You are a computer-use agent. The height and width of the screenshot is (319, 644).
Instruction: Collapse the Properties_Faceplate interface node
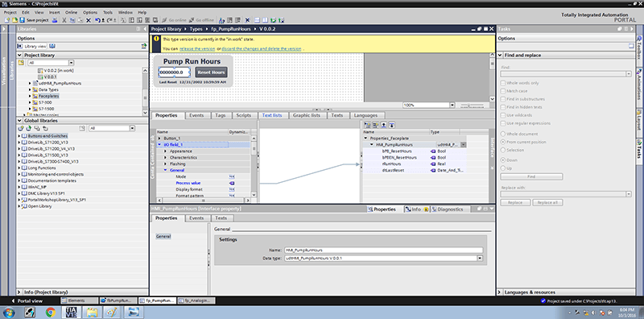pos(365,139)
